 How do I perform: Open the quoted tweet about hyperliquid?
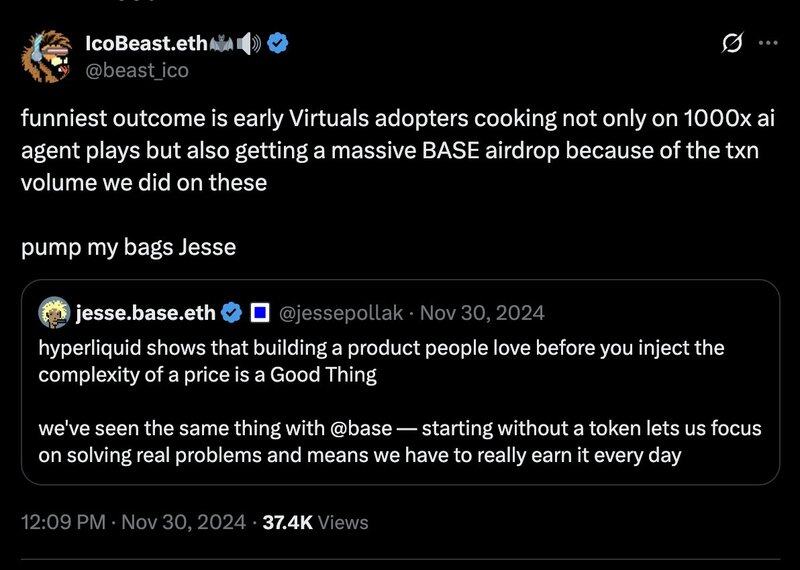[x=401, y=382]
